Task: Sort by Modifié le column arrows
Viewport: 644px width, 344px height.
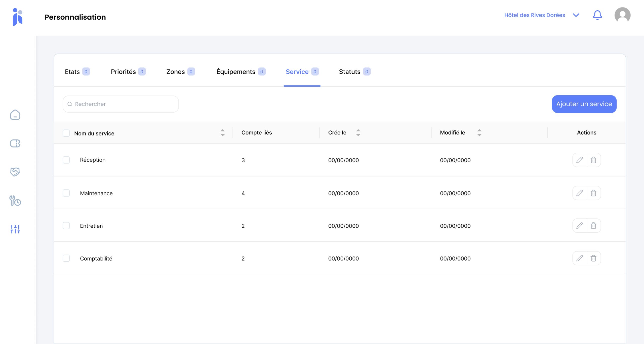Action: (x=479, y=133)
